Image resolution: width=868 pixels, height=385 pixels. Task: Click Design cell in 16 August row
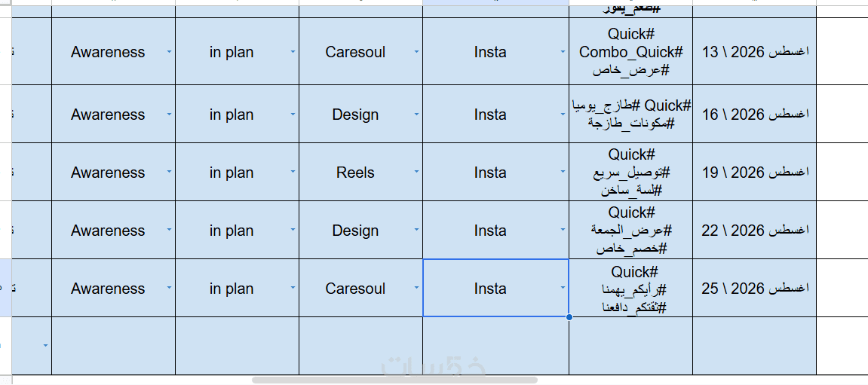click(x=355, y=114)
